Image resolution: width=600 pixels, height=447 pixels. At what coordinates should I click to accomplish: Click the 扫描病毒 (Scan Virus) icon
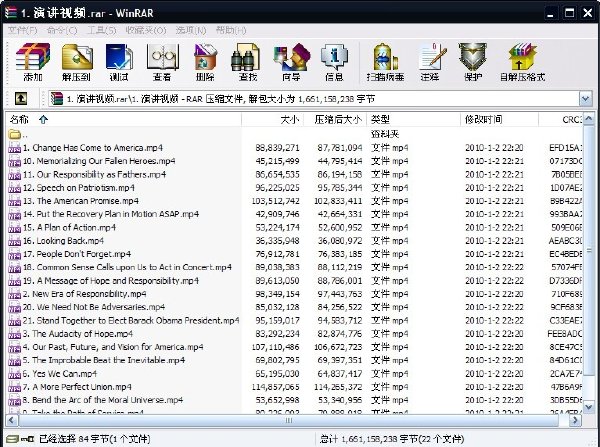(x=385, y=57)
